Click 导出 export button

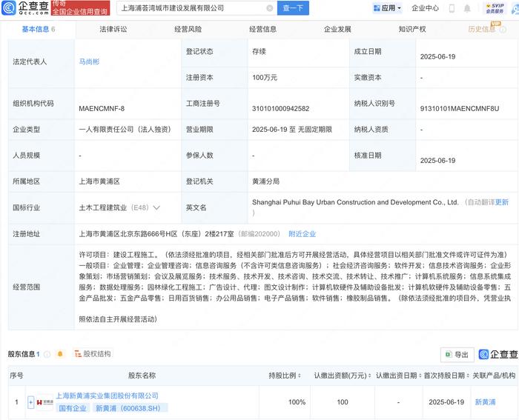coord(457,355)
